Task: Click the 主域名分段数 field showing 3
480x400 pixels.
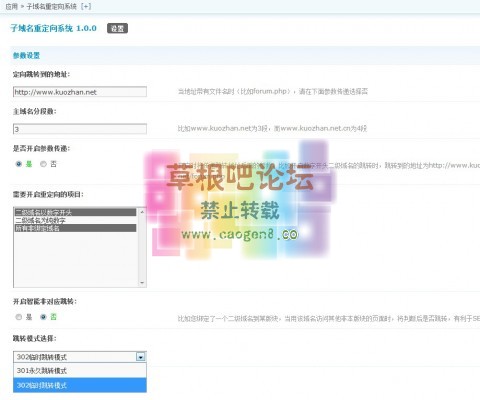Action: click(80, 129)
